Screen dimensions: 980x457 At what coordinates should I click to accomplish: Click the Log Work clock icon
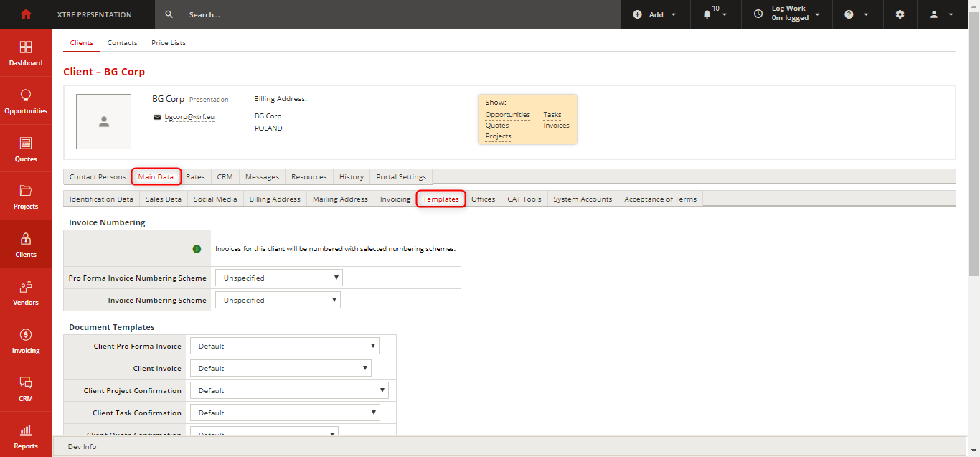point(758,14)
